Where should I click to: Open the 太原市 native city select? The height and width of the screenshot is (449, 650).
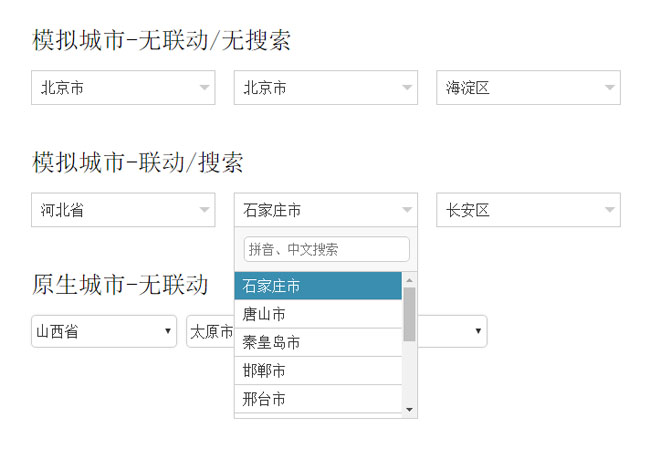210,331
